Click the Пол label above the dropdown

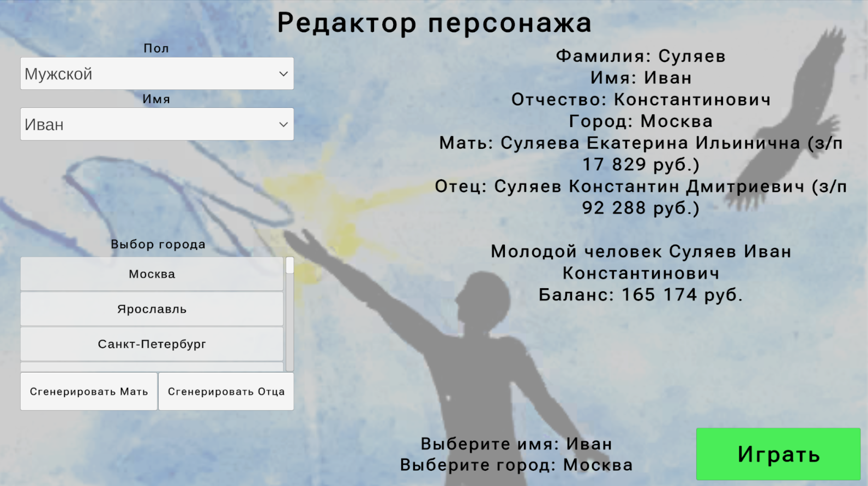pyautogui.click(x=156, y=48)
